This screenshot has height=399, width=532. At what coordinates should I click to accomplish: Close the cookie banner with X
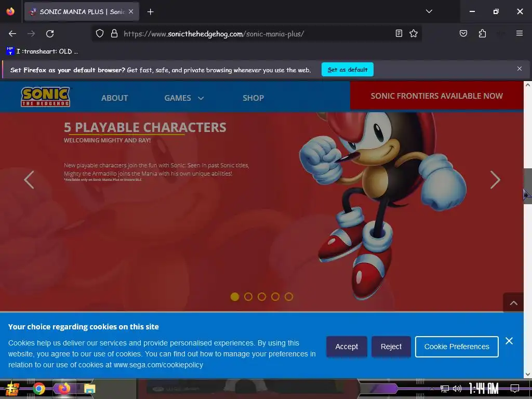[x=509, y=341]
